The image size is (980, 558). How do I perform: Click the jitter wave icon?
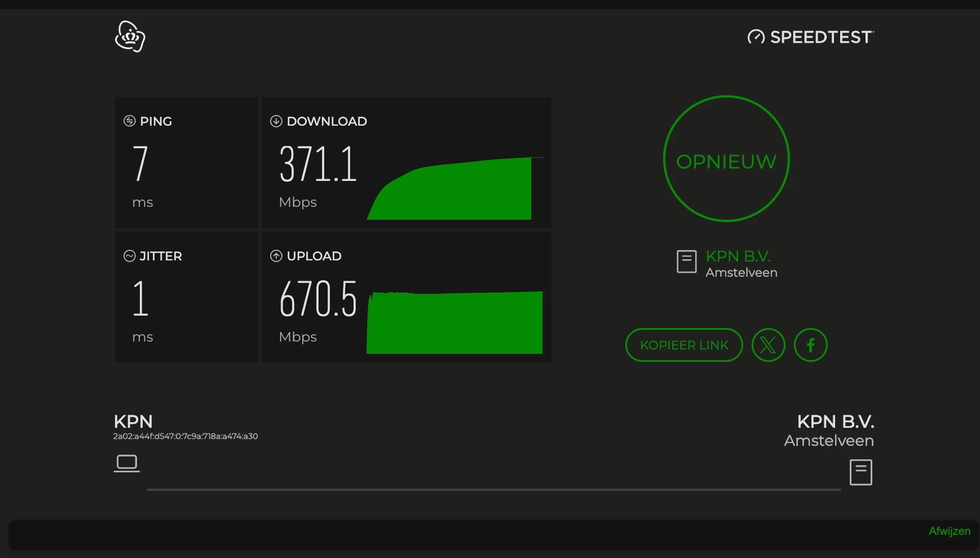(130, 256)
